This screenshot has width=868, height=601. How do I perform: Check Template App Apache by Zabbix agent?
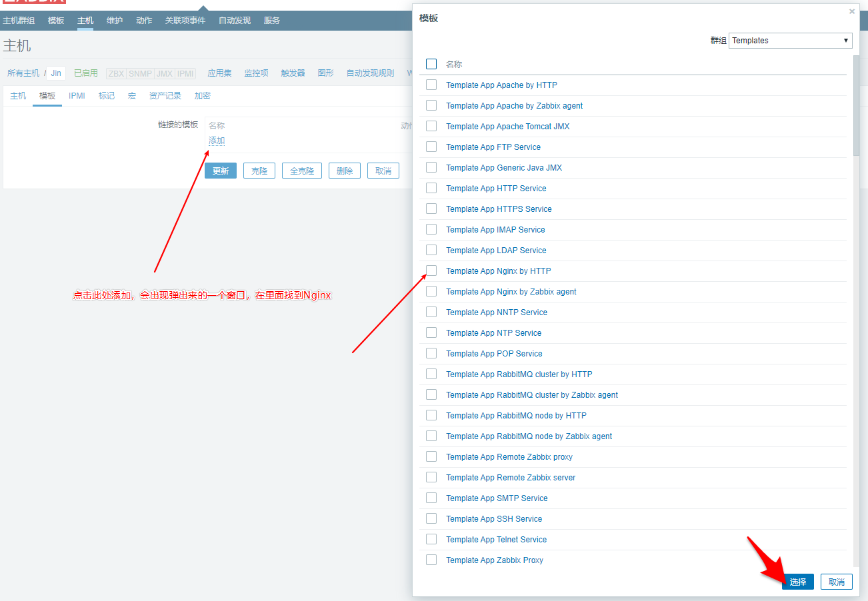[x=431, y=105]
